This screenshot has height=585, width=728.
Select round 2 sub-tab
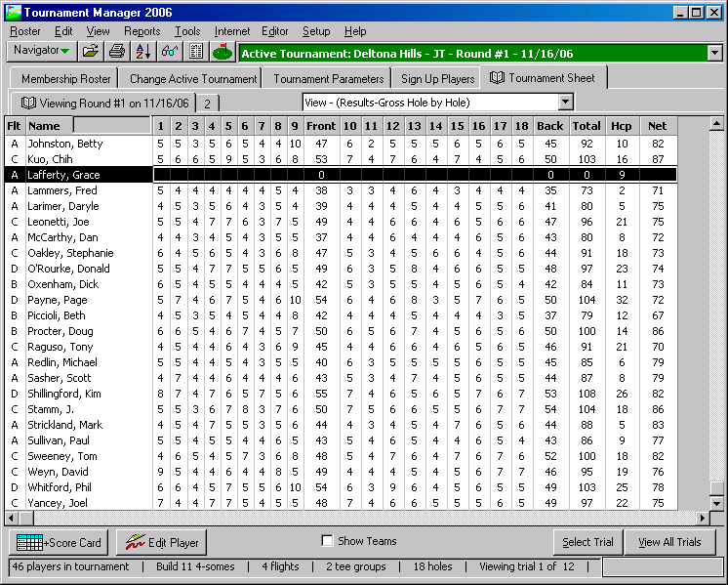[x=208, y=104]
